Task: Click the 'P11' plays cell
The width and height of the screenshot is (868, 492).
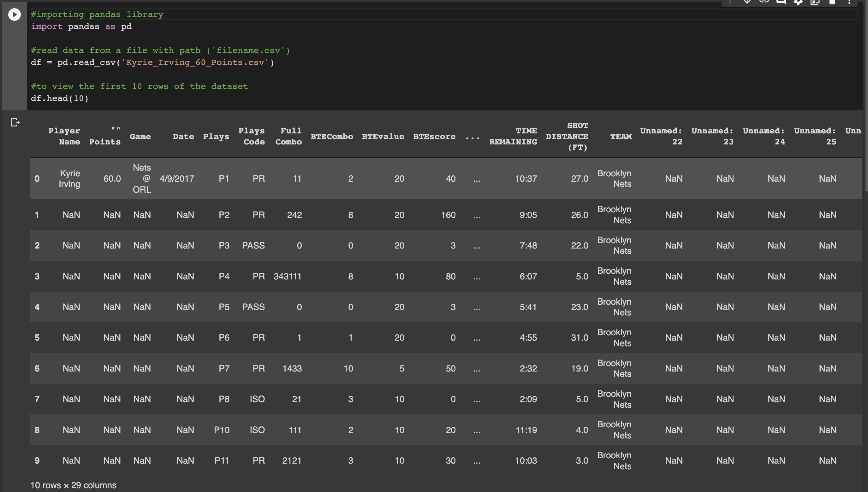Action: coord(222,460)
